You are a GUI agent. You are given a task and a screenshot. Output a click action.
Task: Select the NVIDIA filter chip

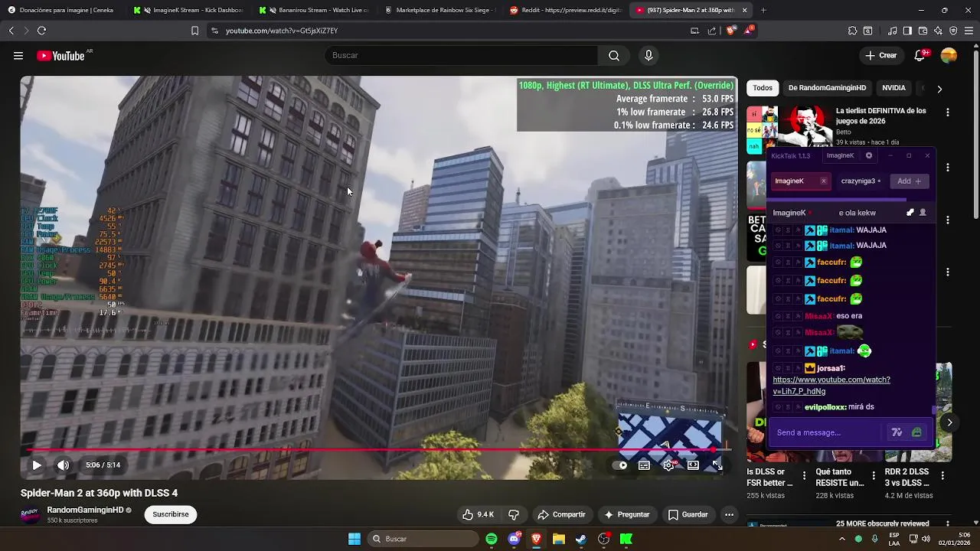tap(893, 88)
